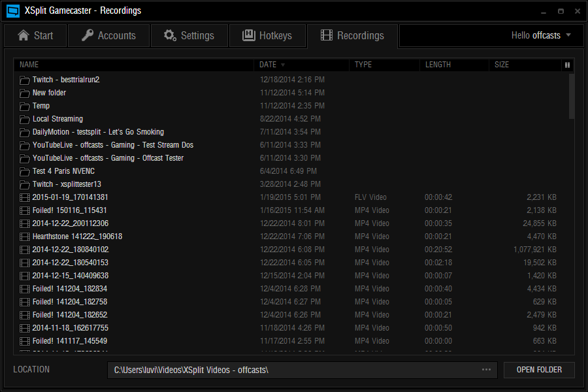Open the Hello offcasts account dropdown
Image resolution: width=588 pixels, height=392 pixels.
point(541,35)
